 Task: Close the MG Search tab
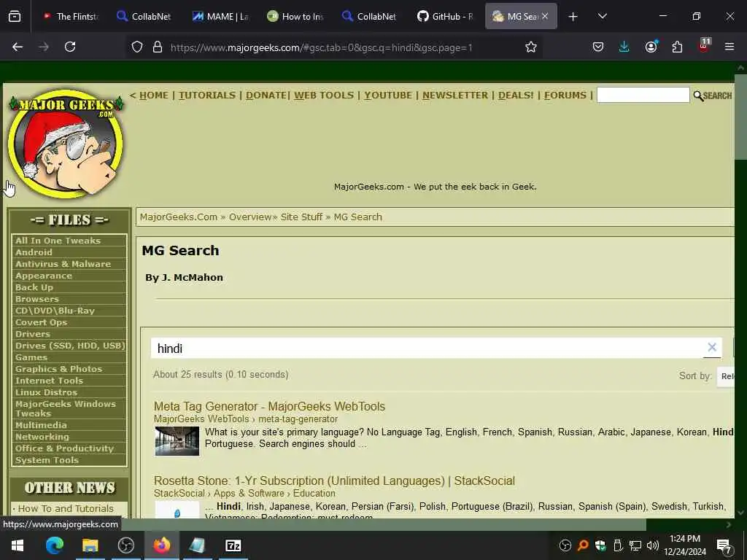pyautogui.click(x=544, y=16)
